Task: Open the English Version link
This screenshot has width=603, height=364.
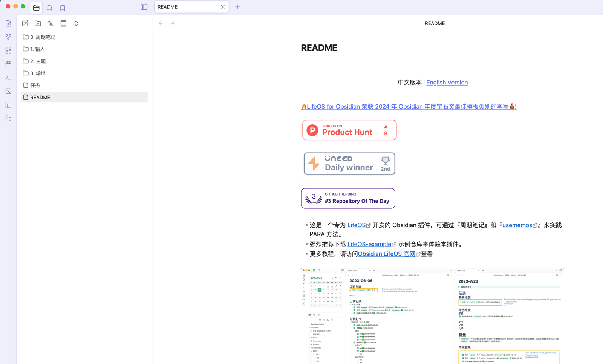Action: pyautogui.click(x=447, y=82)
